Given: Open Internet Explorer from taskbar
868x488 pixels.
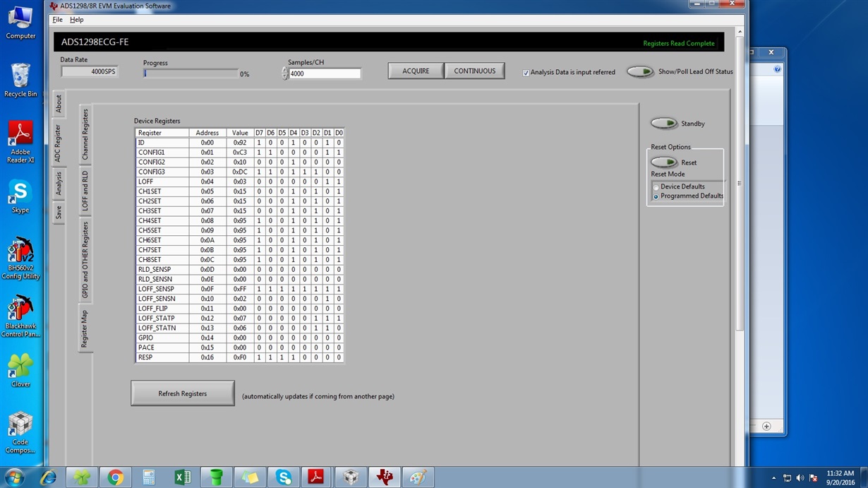Looking at the screenshot, I should 49,477.
